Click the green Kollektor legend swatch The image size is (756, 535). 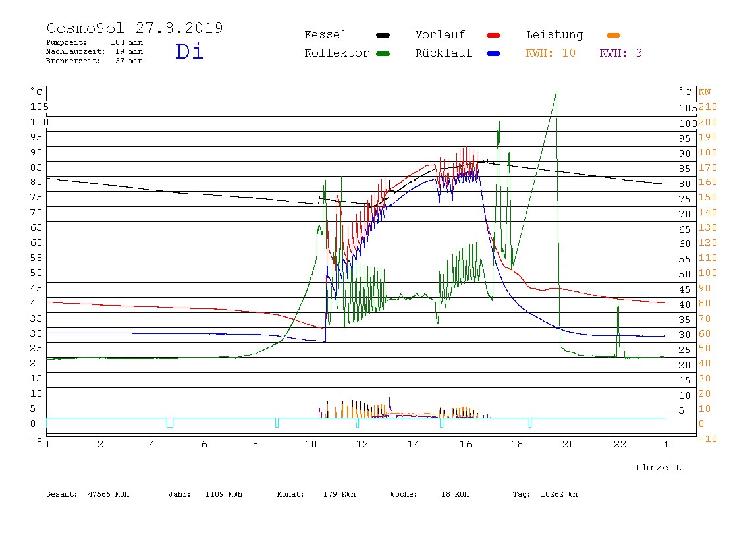[x=383, y=53]
